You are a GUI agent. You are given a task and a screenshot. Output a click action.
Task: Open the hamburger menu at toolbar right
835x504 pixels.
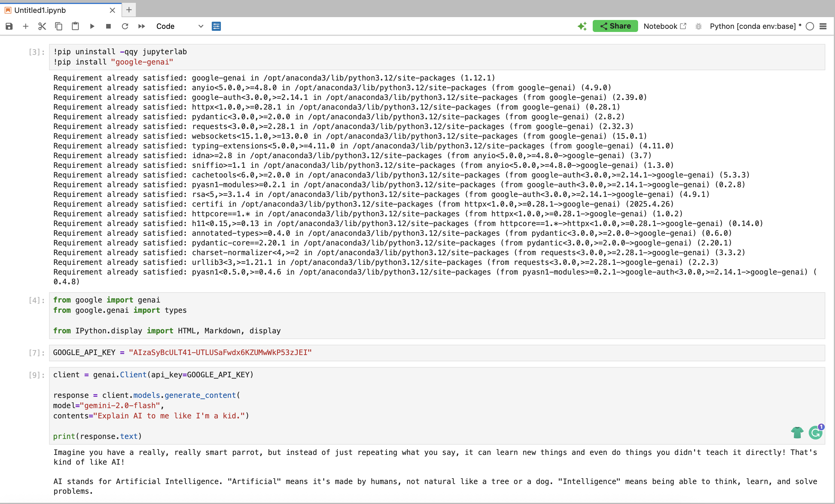pos(823,26)
